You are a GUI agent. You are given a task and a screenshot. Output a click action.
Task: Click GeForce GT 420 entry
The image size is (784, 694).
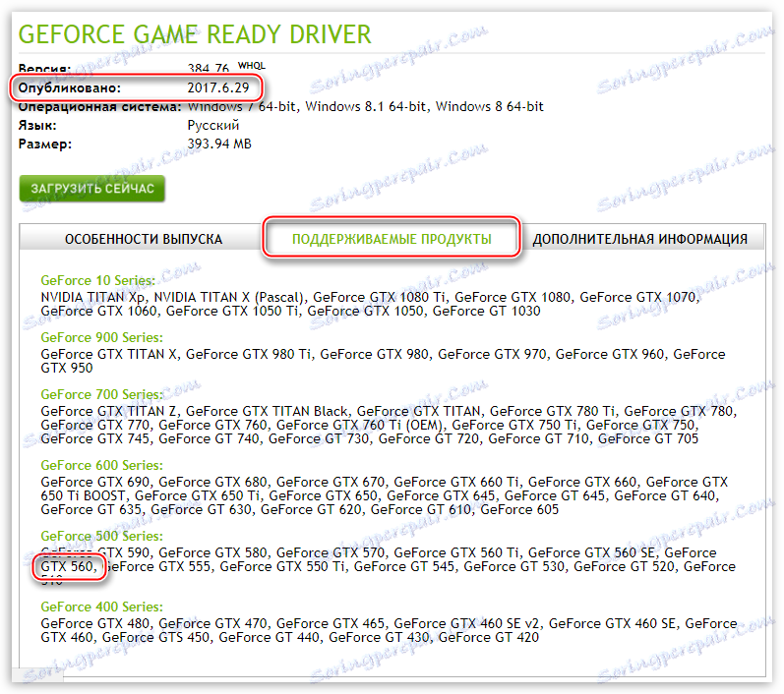[x=489, y=638]
